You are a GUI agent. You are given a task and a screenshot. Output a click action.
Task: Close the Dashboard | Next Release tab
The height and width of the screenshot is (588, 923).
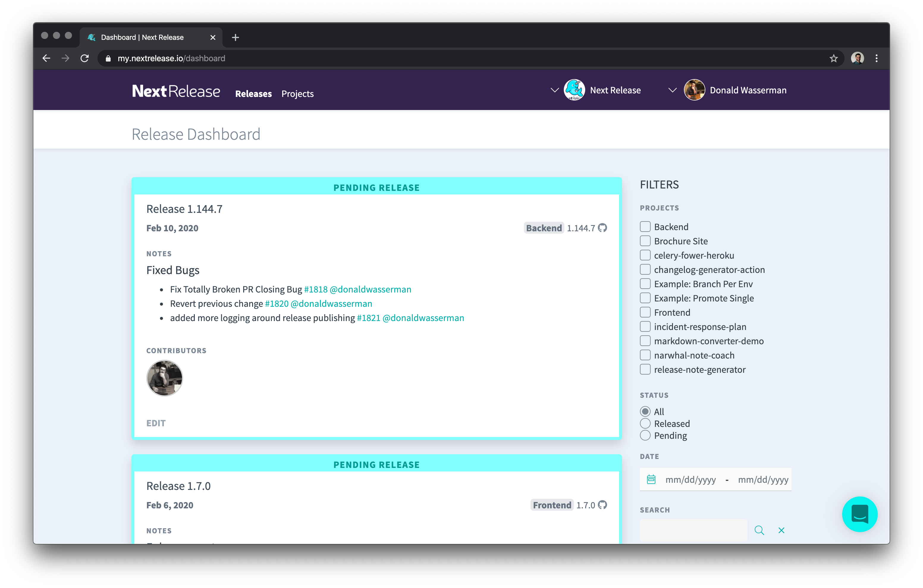[x=213, y=37]
